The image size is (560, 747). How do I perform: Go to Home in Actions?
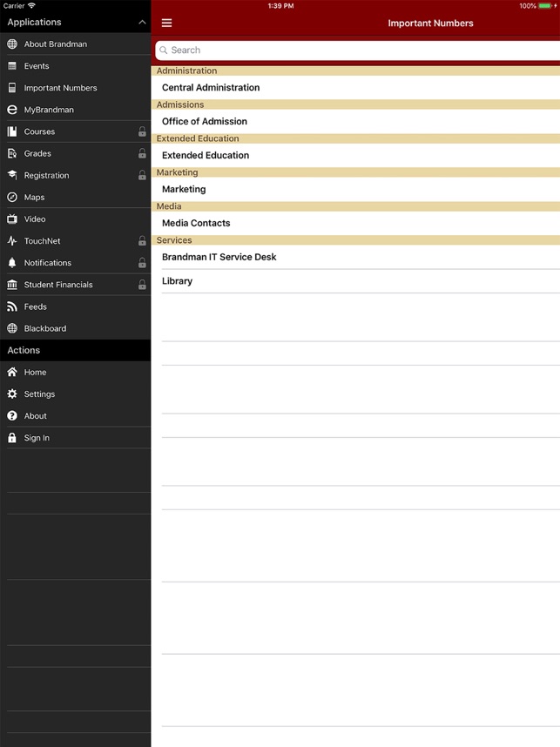(35, 373)
